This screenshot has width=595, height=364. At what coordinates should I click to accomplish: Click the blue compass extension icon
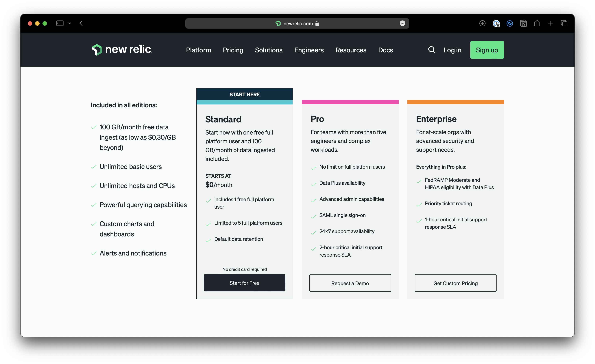click(509, 23)
